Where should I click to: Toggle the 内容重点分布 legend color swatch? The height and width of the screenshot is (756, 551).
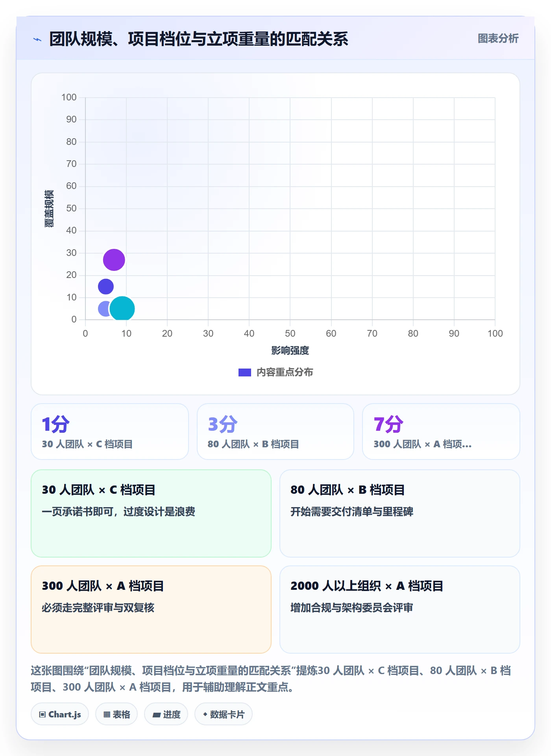[x=245, y=372]
